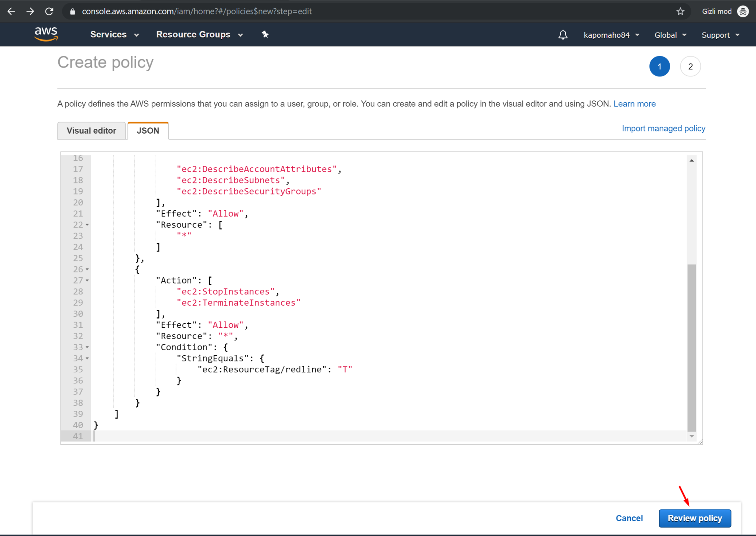The image size is (756, 536).
Task: Open notifications bell icon
Action: pos(563,35)
